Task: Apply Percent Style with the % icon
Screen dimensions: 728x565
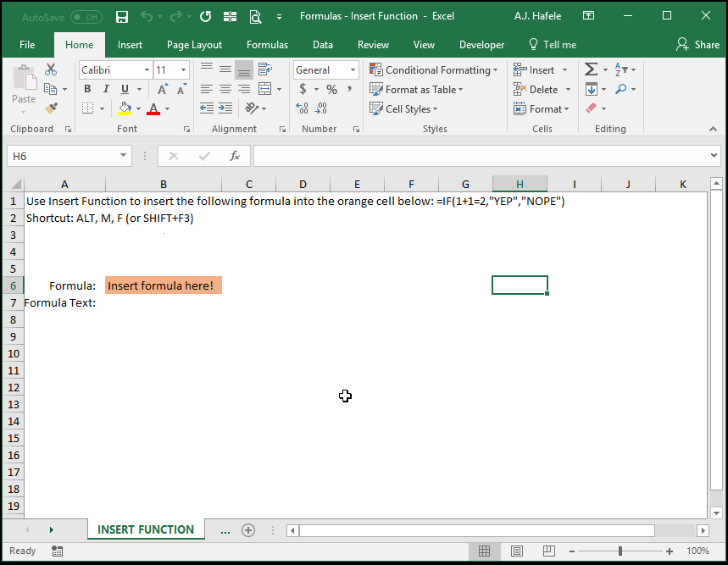Action: click(331, 89)
